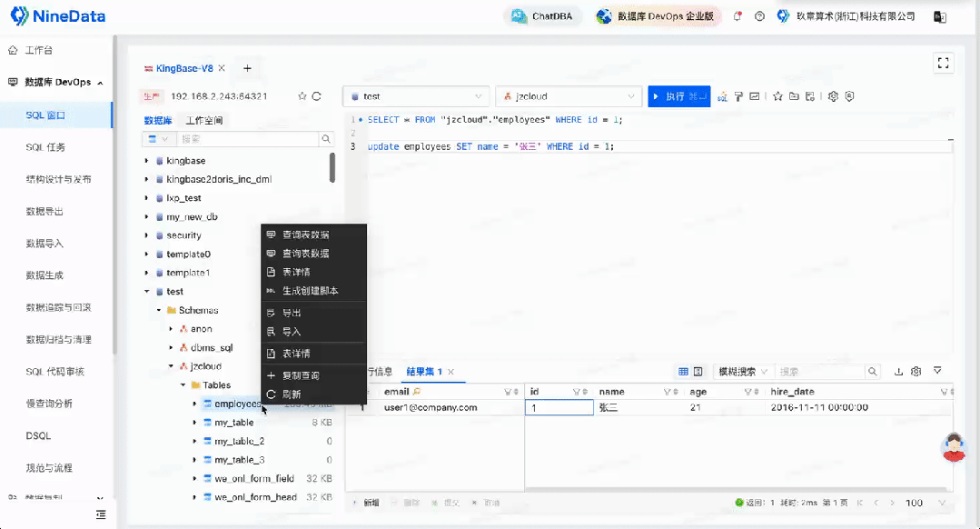Open the customer service avatar chat

coord(954,448)
